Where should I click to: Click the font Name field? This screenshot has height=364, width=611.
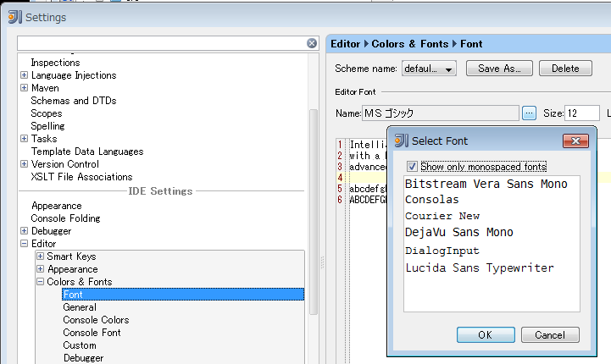pyautogui.click(x=441, y=113)
